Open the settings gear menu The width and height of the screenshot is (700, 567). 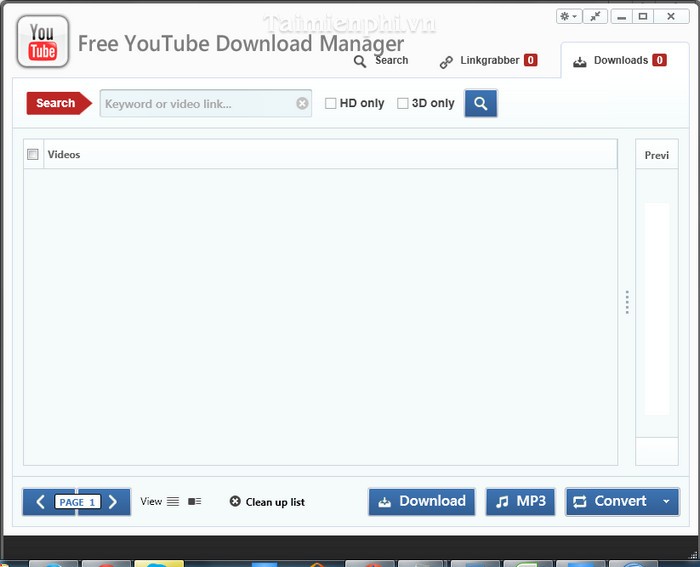point(568,17)
